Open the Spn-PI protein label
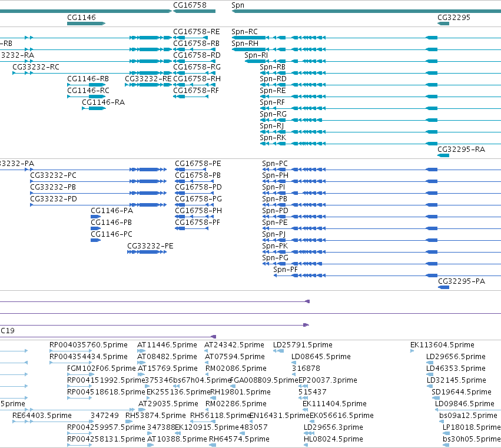The image size is (501, 448). [274, 188]
